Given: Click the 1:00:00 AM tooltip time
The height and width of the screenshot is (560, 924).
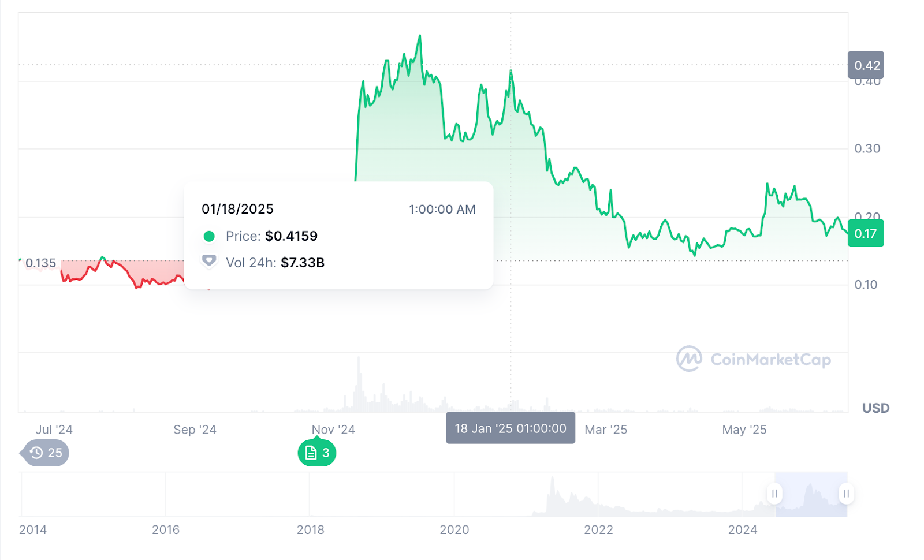Looking at the screenshot, I should pos(442,209).
